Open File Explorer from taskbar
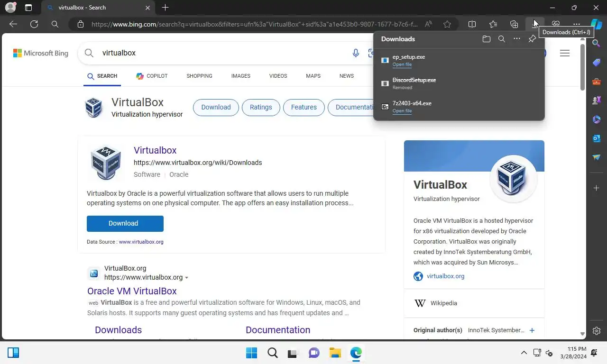The width and height of the screenshot is (607, 364). pyautogui.click(x=335, y=353)
